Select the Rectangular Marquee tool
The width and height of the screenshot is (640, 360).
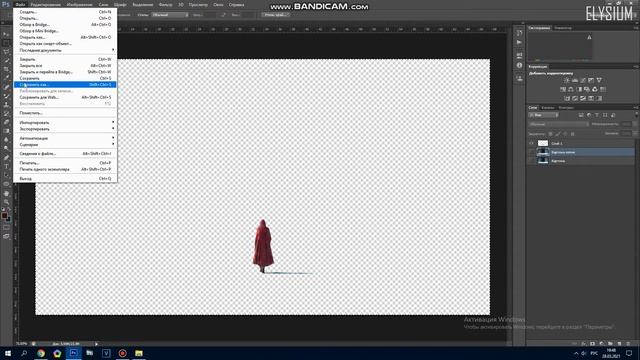[x=6, y=43]
